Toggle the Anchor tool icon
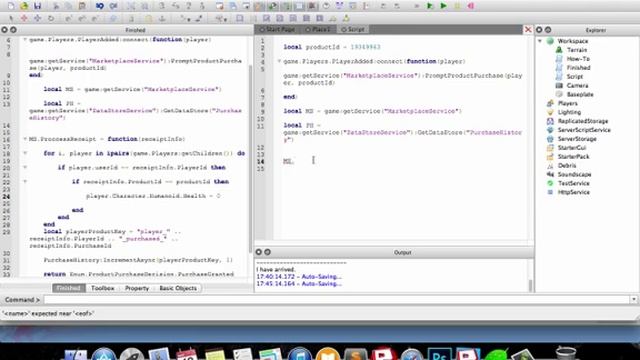The image size is (640, 360). (x=162, y=18)
